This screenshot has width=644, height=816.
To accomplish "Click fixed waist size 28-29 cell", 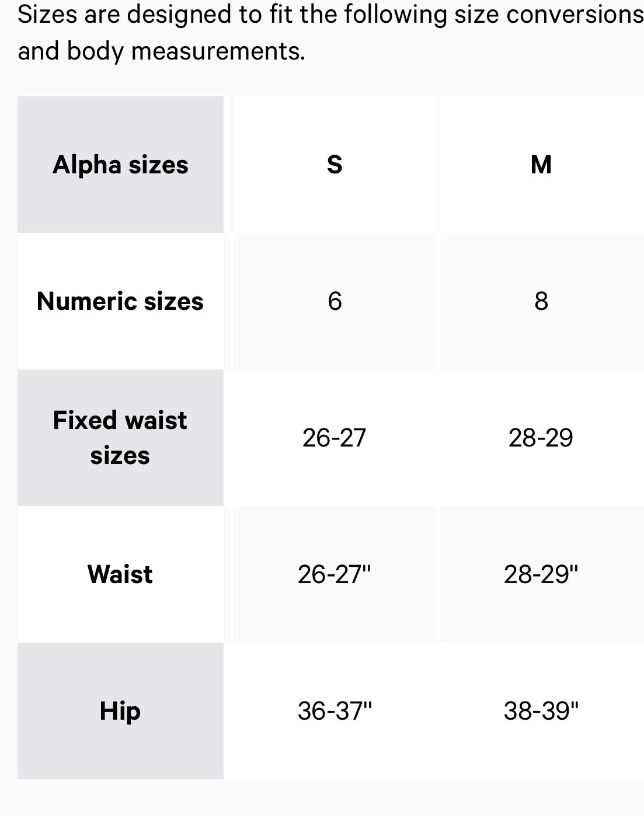I will (541, 438).
